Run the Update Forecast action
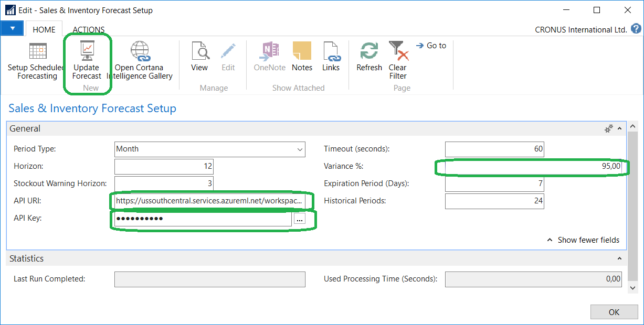This screenshot has height=325, width=644. click(x=87, y=52)
